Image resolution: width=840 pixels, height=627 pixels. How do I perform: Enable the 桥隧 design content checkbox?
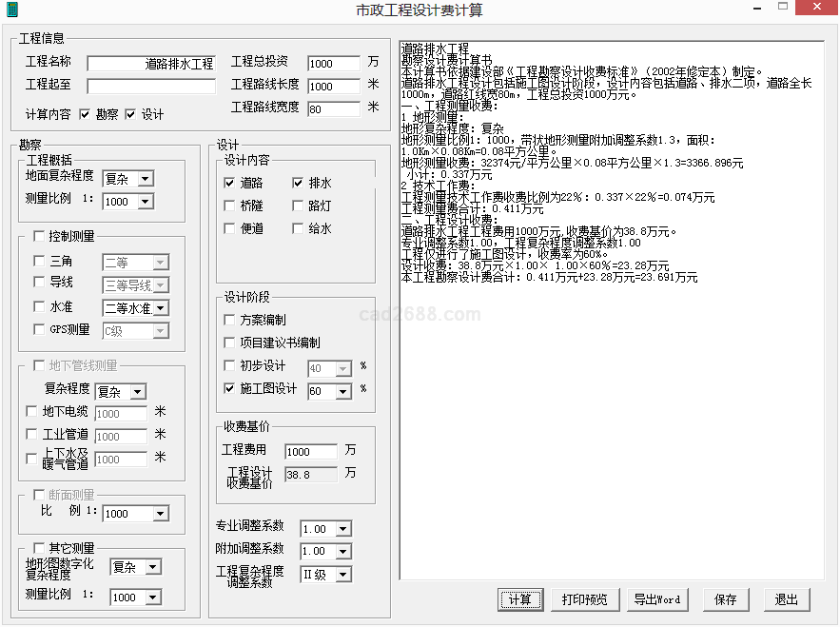point(229,206)
